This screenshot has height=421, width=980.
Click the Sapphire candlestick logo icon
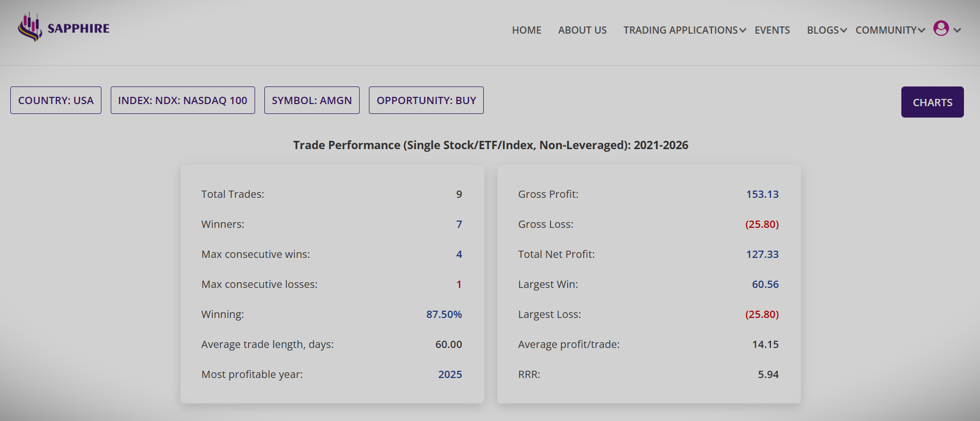(30, 27)
